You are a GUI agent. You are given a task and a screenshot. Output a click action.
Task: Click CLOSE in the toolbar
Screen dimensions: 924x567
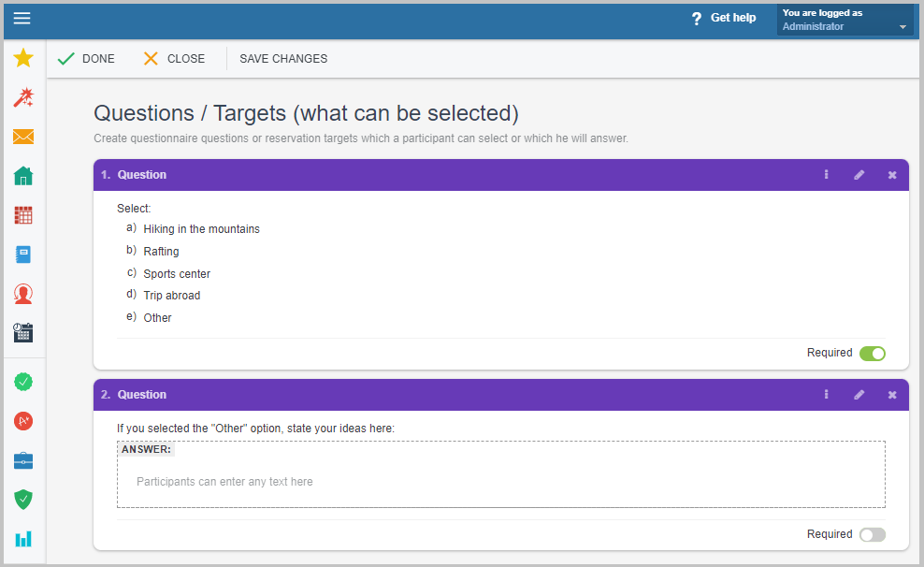[x=174, y=59]
